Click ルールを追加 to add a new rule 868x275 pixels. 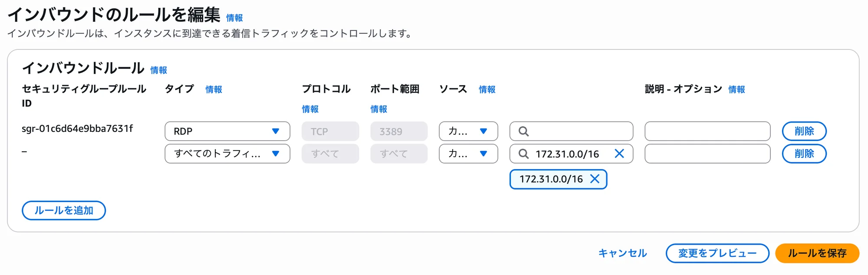(x=63, y=210)
